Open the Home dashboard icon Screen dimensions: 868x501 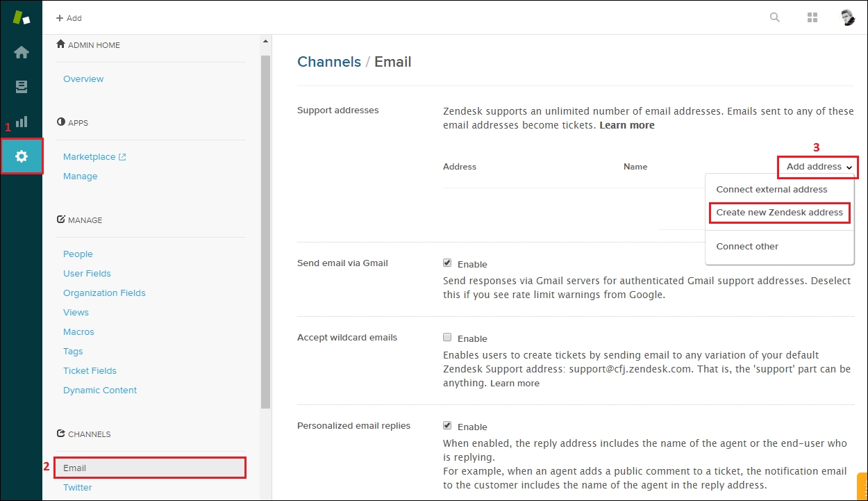[22, 52]
